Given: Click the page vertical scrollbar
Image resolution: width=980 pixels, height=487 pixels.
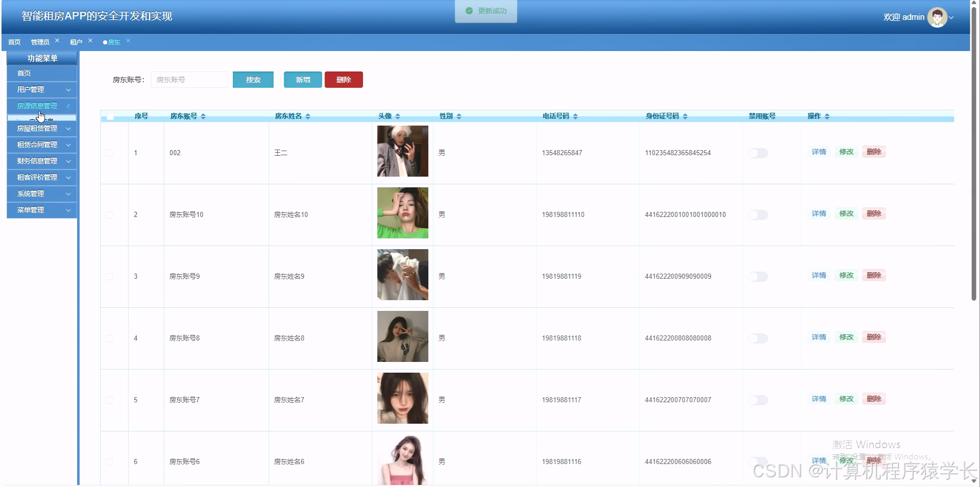Looking at the screenshot, I should (974, 153).
